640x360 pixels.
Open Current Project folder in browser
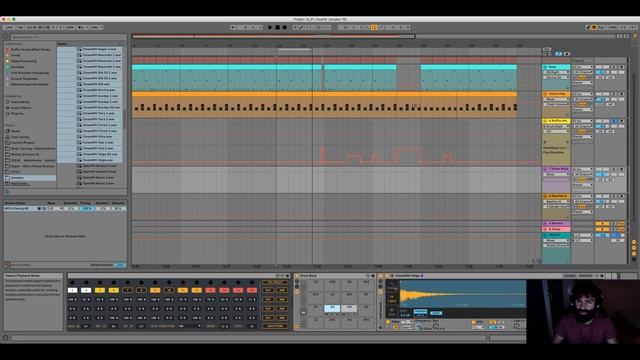[22, 143]
